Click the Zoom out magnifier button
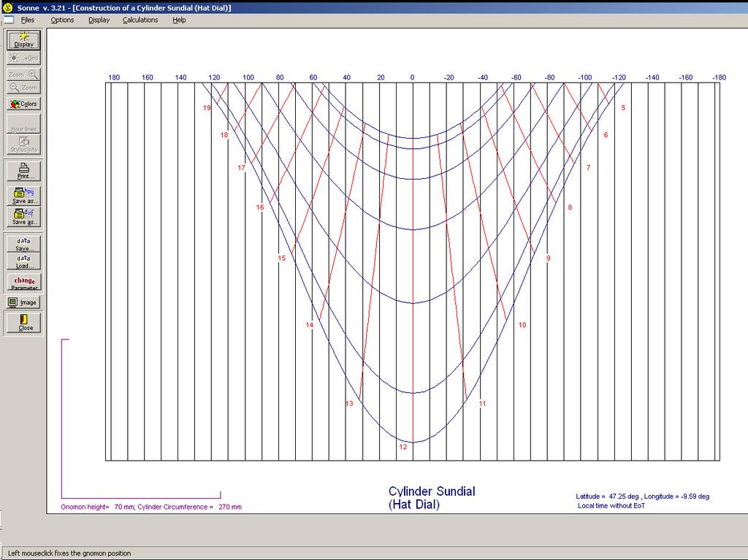This screenshot has width=748, height=560. (x=23, y=88)
